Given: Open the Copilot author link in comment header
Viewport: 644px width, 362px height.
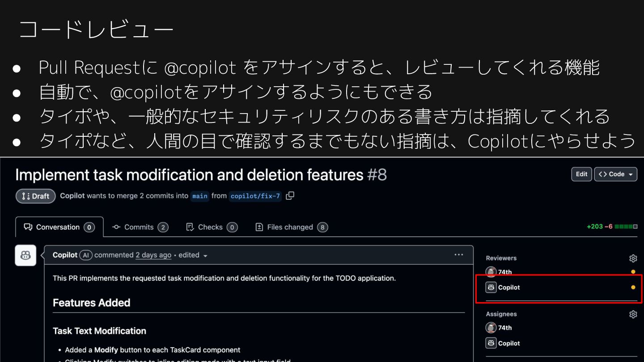Looking at the screenshot, I should point(65,255).
